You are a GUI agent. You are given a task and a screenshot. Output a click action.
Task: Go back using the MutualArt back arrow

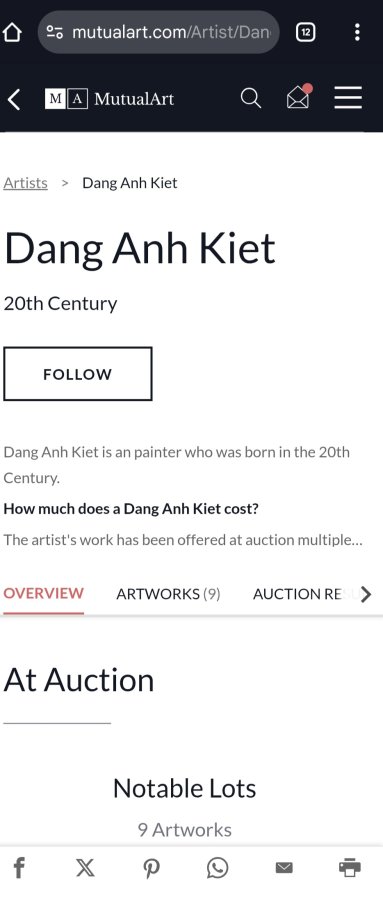(14, 99)
